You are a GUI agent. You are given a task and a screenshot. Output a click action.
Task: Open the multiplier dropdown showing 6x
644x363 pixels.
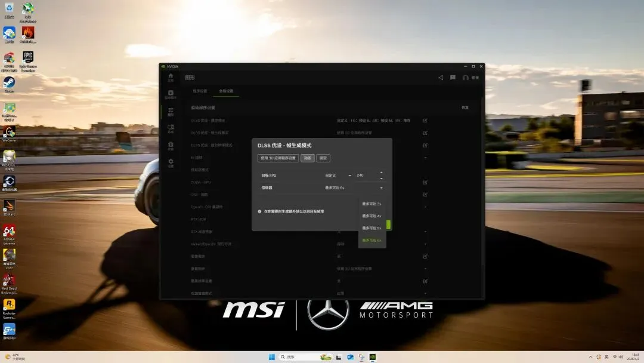click(x=354, y=187)
